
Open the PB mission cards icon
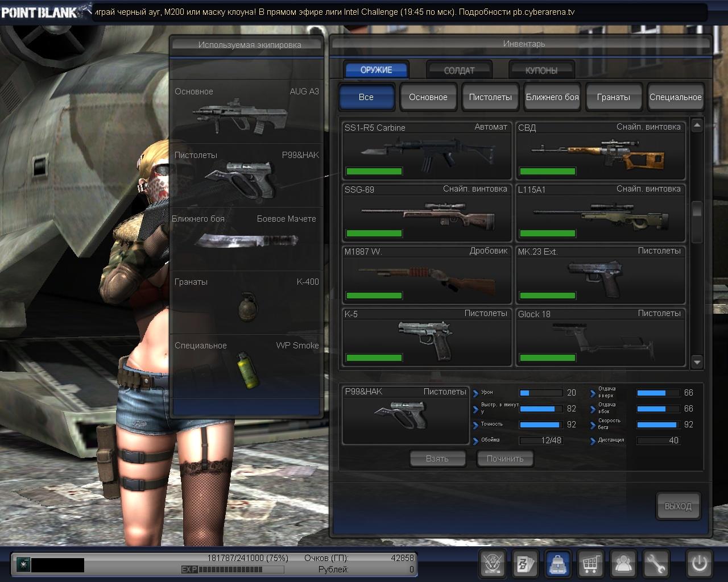tap(526, 564)
